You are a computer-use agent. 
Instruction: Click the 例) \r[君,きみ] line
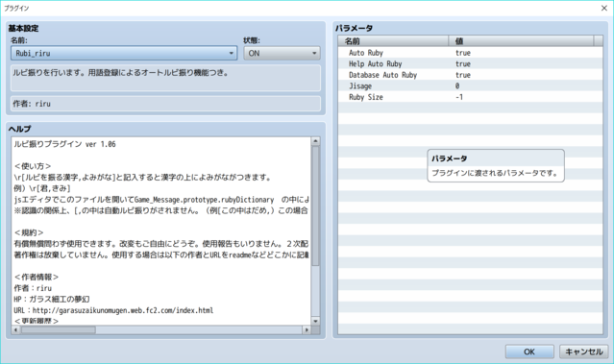pyautogui.click(x=42, y=188)
